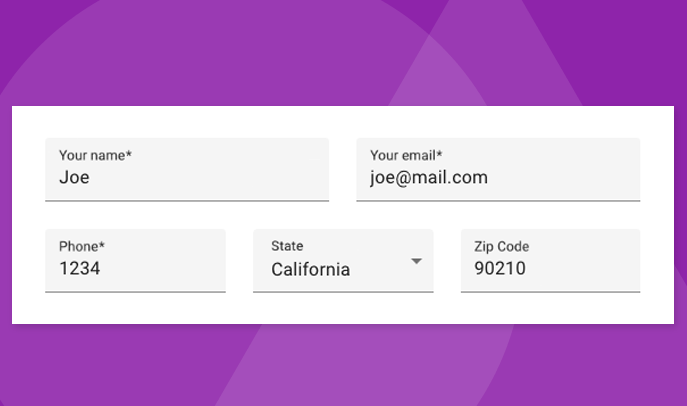Click the "Your name*" floating label
The image size is (687, 406).
[x=96, y=156]
